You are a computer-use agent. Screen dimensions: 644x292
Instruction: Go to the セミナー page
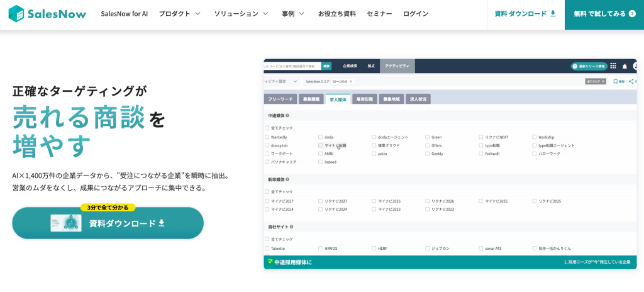coord(379,14)
